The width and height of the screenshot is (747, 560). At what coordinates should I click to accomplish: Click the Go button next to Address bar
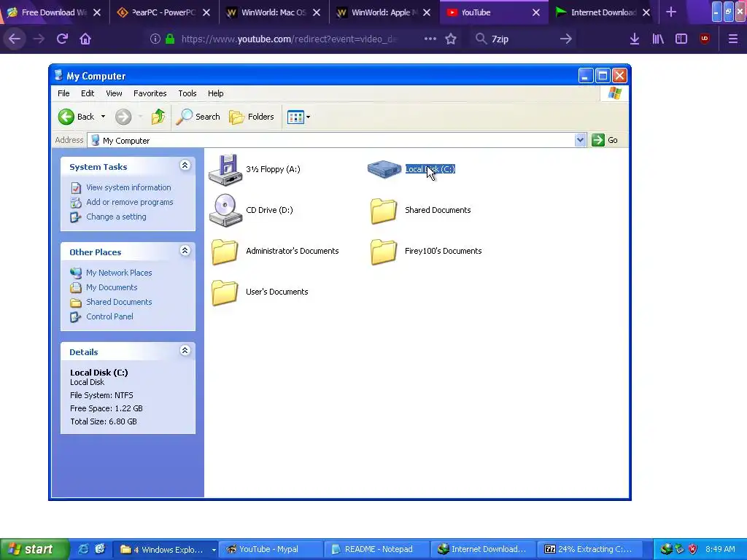click(605, 140)
